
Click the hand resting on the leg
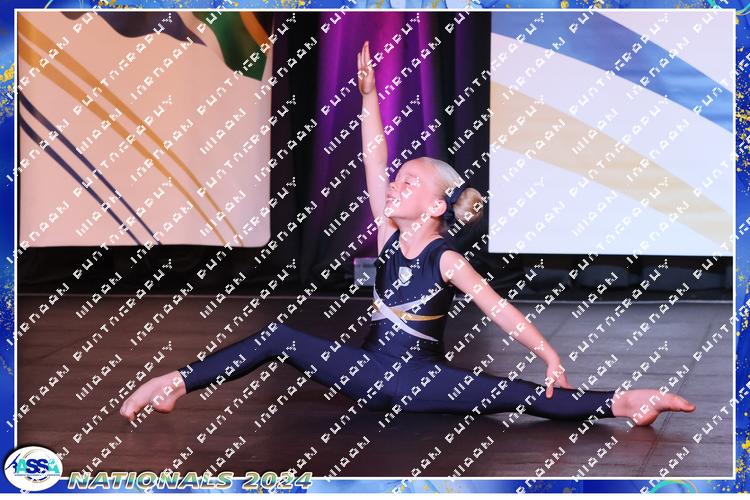555,377
